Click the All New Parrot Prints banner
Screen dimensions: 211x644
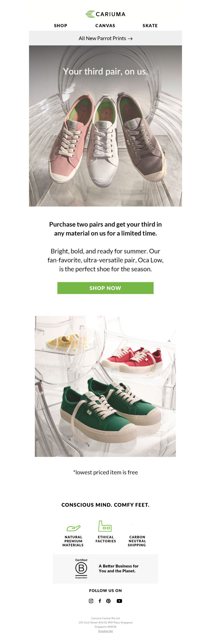105,38
